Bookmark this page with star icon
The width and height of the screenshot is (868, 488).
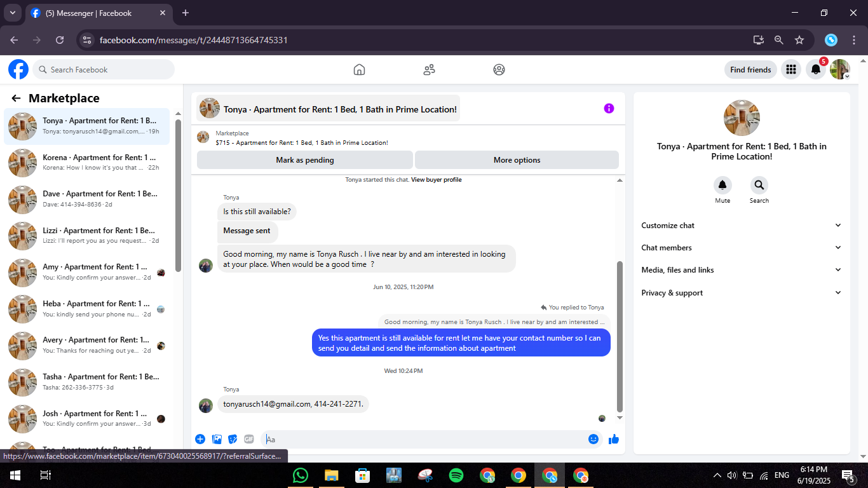point(799,40)
